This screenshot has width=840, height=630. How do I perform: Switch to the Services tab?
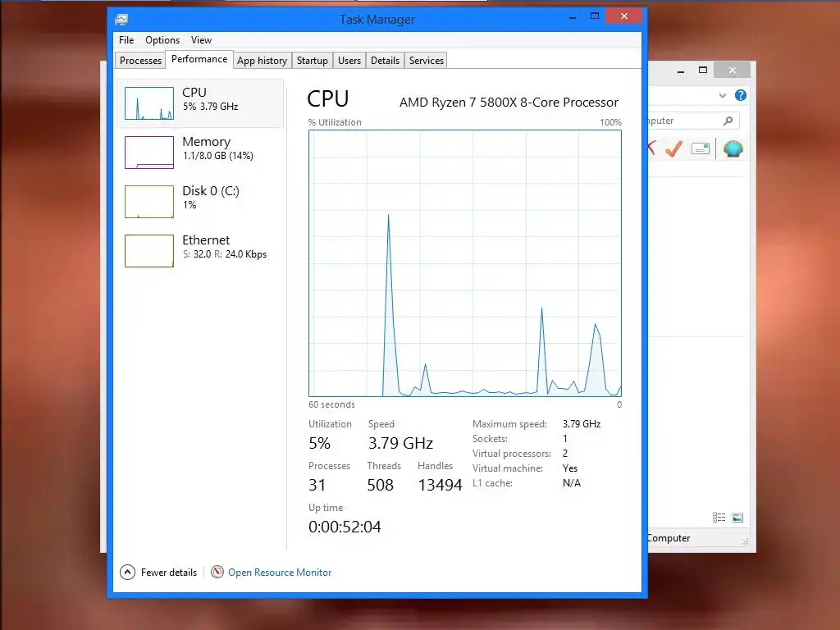coord(427,61)
